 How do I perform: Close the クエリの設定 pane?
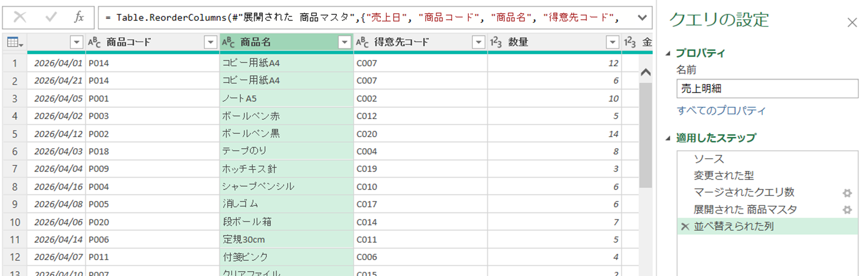tap(852, 23)
